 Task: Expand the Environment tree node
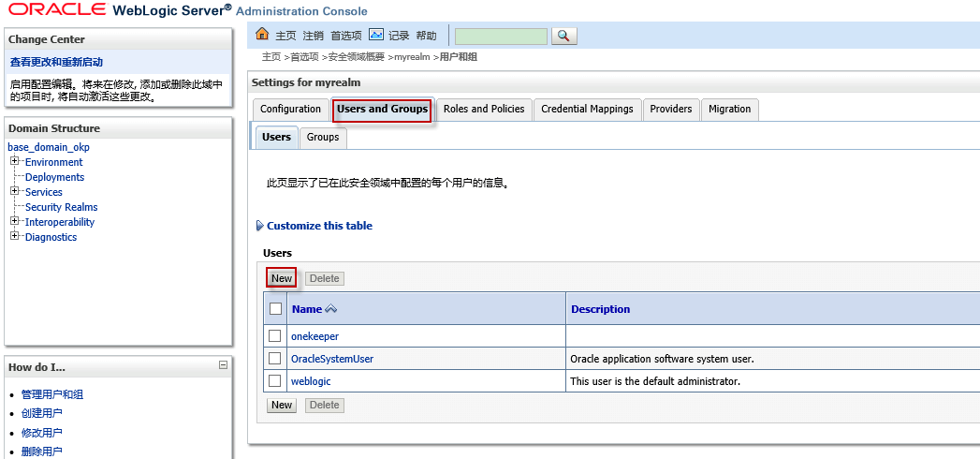coord(14,161)
